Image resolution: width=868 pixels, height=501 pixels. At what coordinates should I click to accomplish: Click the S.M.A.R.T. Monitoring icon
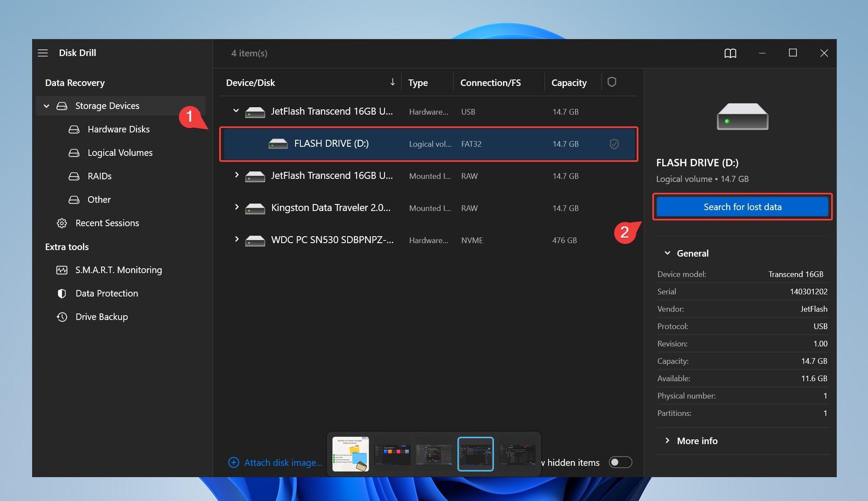61,270
